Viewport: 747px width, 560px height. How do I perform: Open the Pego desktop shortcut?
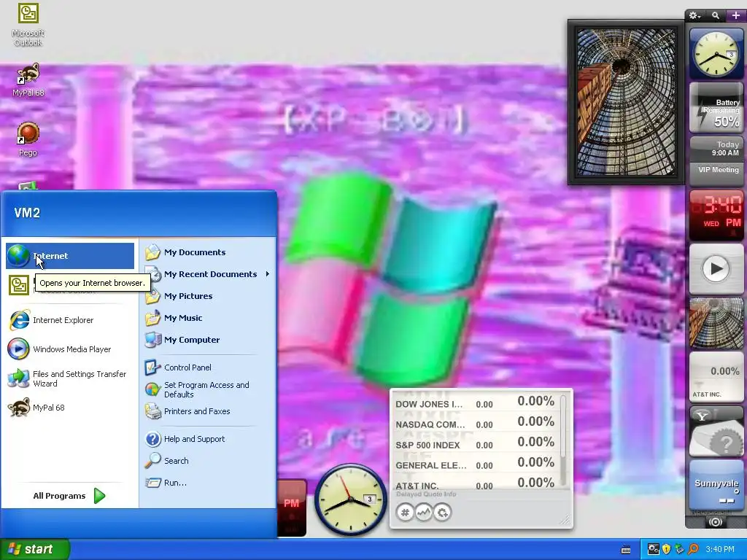pyautogui.click(x=28, y=139)
